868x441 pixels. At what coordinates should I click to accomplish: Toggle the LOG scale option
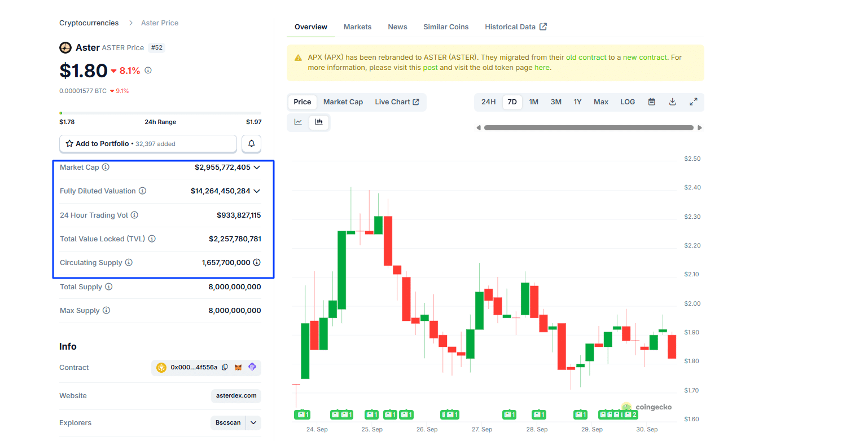pyautogui.click(x=628, y=102)
